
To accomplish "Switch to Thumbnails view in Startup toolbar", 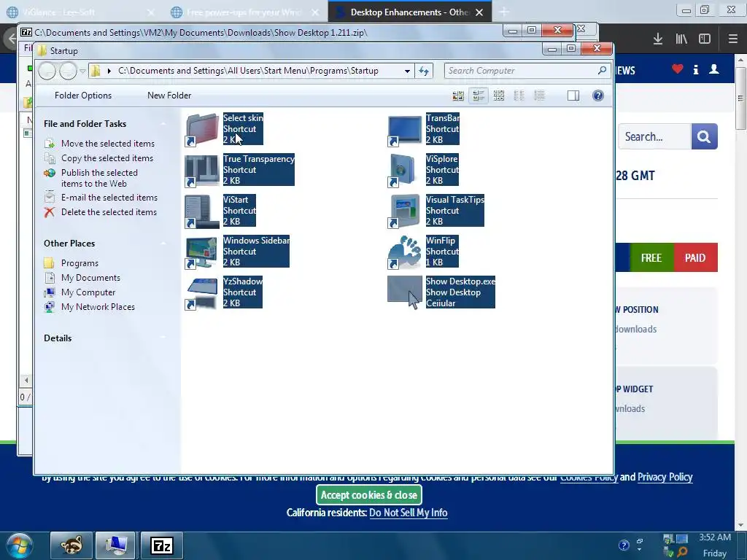I will click(x=458, y=96).
